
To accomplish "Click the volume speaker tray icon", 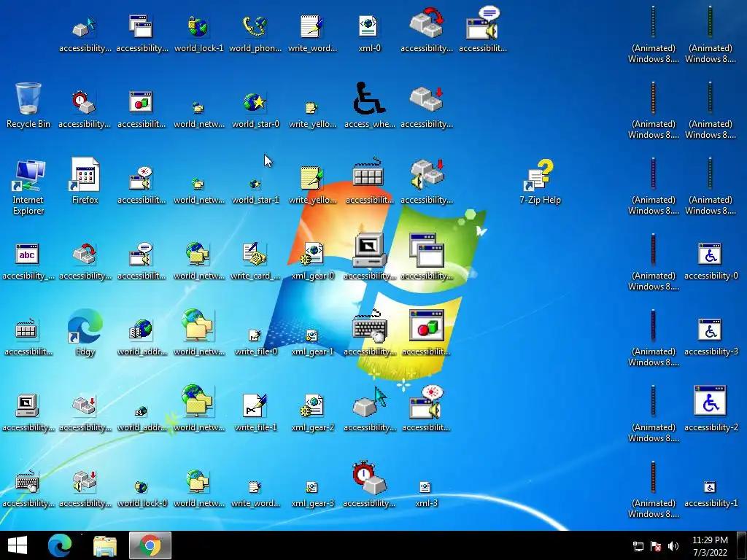I will [x=673, y=546].
